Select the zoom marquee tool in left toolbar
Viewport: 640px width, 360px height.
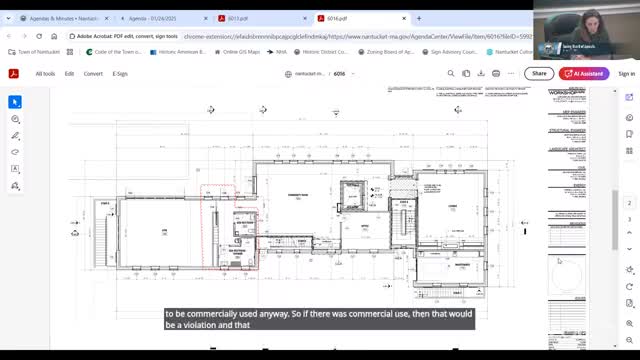[15, 119]
